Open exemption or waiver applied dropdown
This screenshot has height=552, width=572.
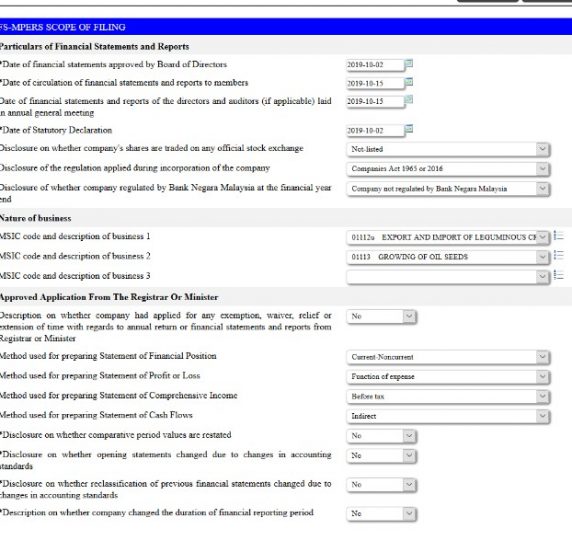tap(382, 316)
